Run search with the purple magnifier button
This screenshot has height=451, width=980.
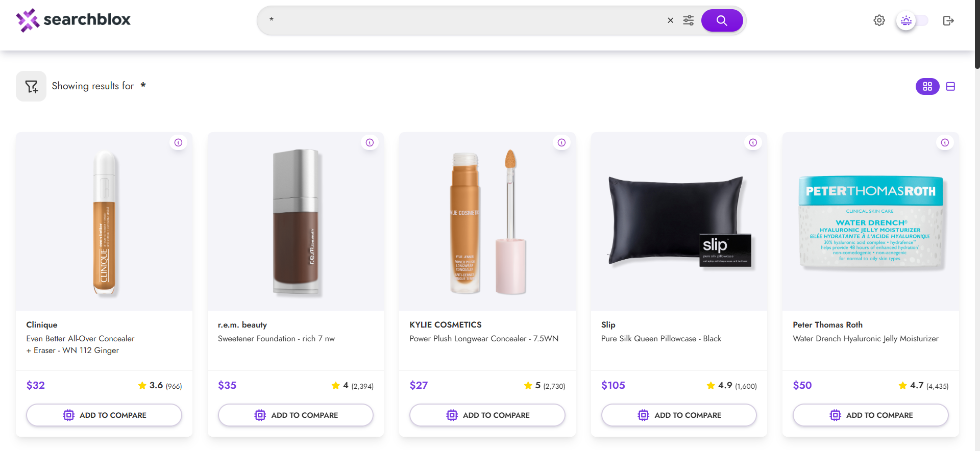pyautogui.click(x=722, y=20)
